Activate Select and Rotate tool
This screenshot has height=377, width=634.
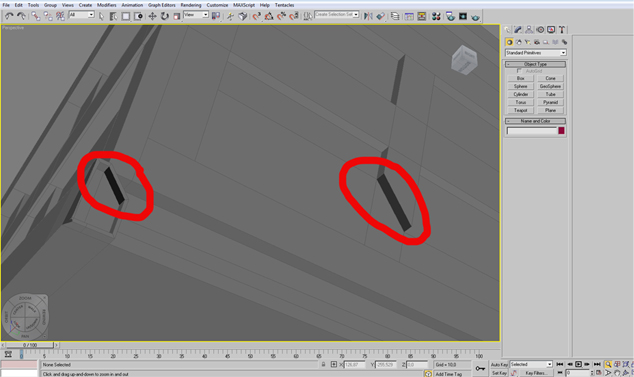(x=165, y=16)
